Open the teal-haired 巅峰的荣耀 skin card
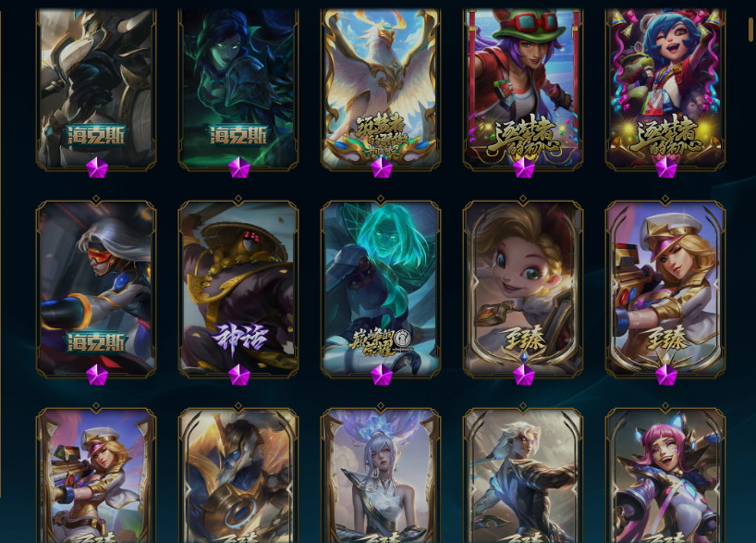This screenshot has height=543, width=756. [381, 289]
